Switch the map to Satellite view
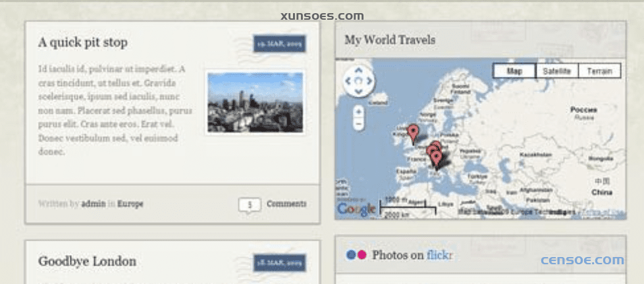Viewport: 644px width, 284px height. click(x=556, y=71)
